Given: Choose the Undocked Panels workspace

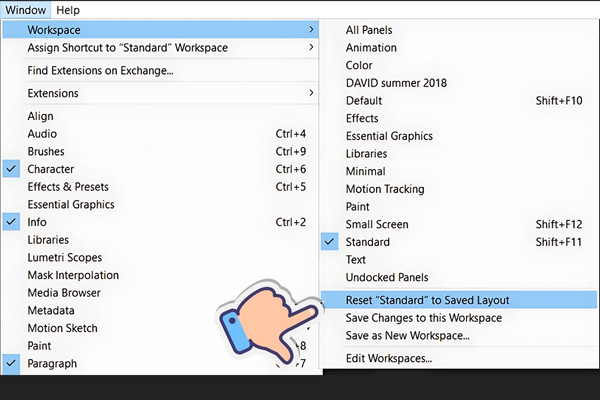Looking at the screenshot, I should [x=459, y=277].
